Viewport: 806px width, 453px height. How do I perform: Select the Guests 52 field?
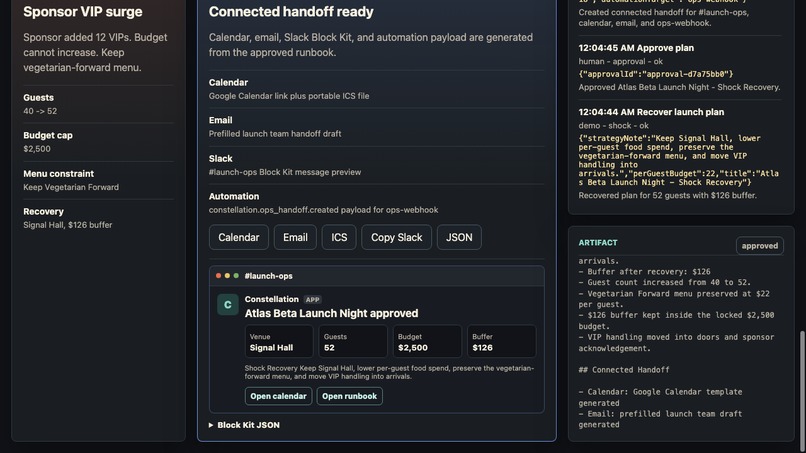pyautogui.click(x=353, y=341)
